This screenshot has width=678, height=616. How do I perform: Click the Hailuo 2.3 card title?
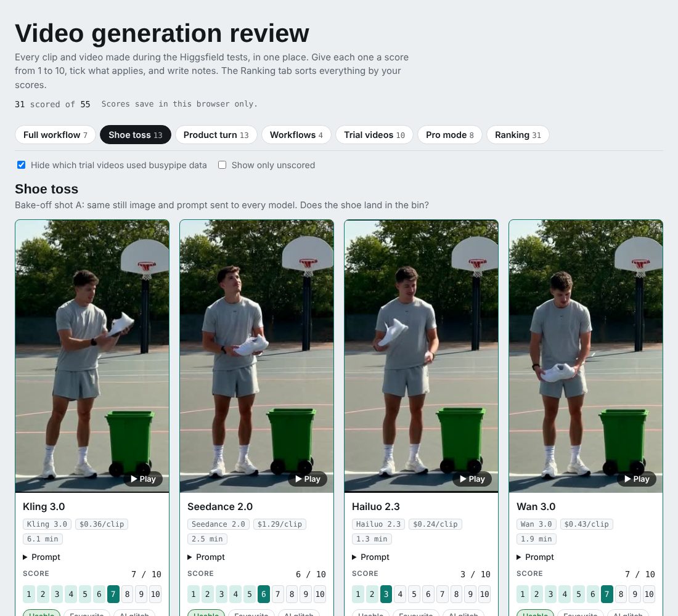tap(376, 506)
